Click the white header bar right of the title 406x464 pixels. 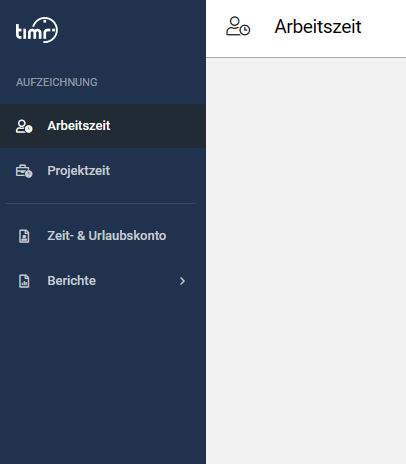tap(385, 28)
